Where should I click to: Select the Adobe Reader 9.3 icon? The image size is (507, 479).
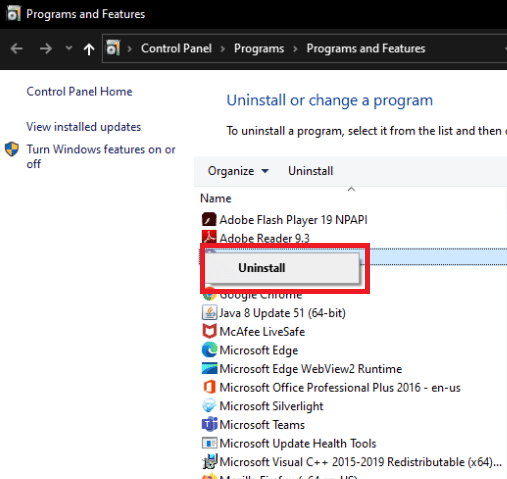click(x=209, y=237)
